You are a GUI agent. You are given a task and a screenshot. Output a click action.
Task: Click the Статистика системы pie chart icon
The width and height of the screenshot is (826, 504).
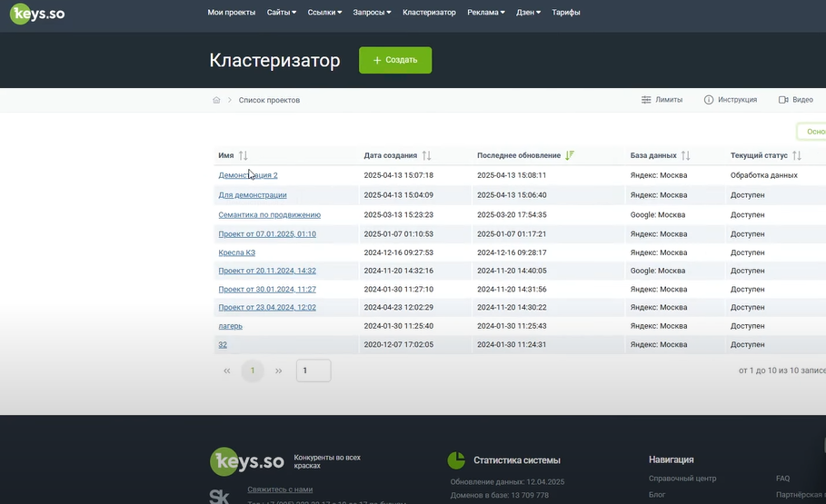456,460
